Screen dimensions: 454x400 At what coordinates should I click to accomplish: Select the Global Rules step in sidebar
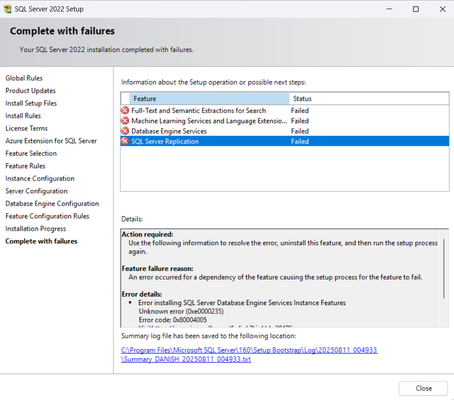(24, 78)
